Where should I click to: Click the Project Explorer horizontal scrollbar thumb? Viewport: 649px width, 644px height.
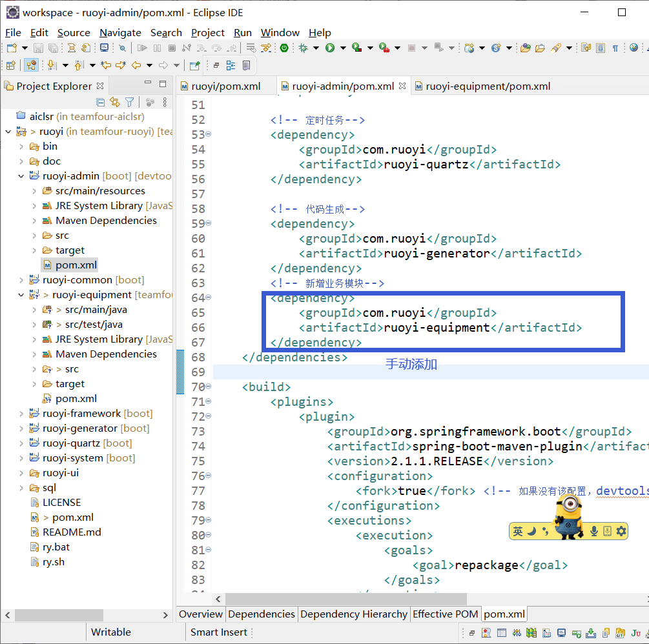[x=59, y=615]
